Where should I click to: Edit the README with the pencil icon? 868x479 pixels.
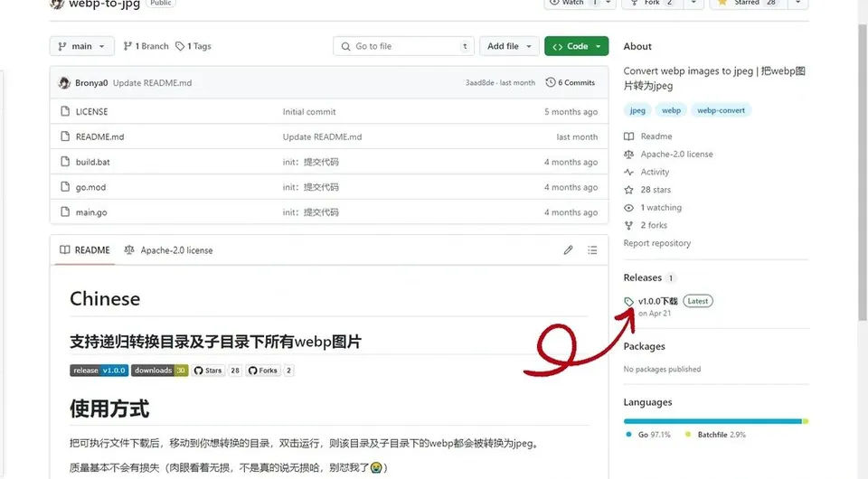tap(568, 250)
